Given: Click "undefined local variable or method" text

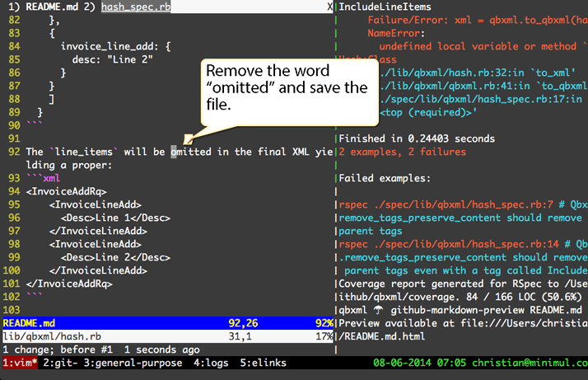Looking at the screenshot, I should tap(478, 46).
